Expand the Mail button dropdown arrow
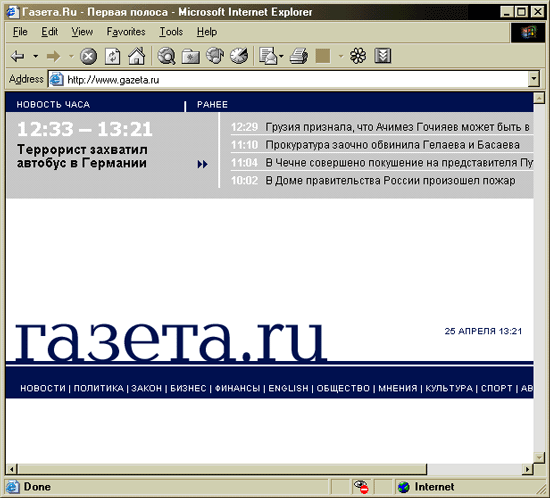This screenshot has height=498, width=550. tap(281, 56)
